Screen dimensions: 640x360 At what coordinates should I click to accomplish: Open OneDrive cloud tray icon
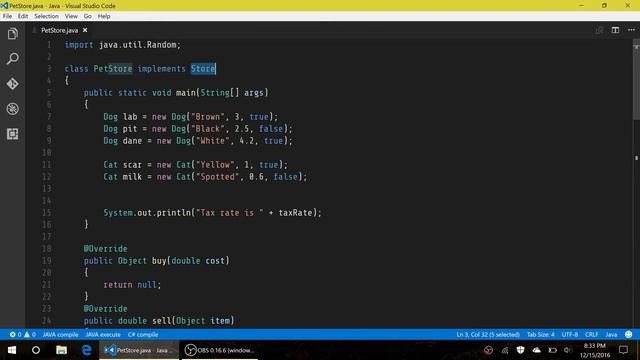tap(536, 350)
